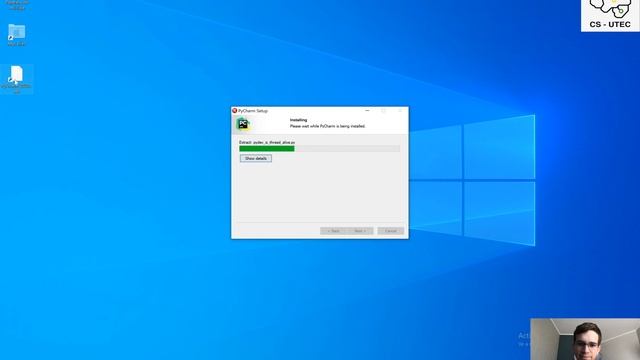Click the 'Installing' heading text

tap(298, 120)
